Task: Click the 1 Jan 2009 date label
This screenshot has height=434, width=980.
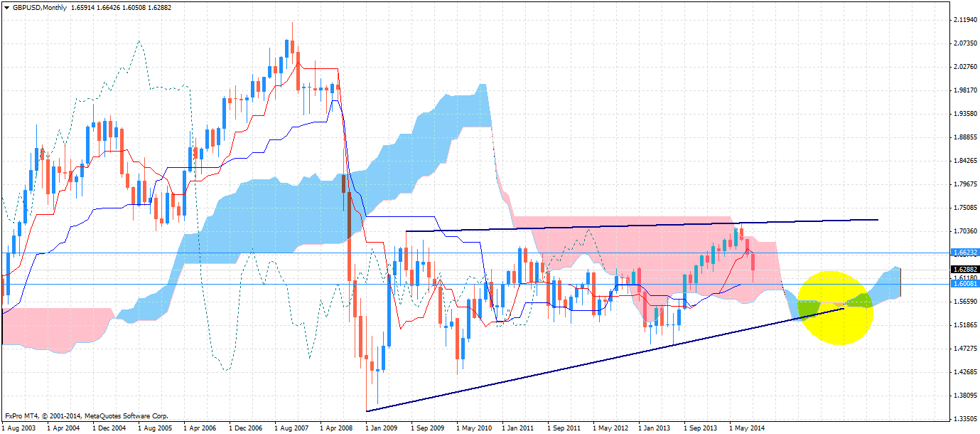Action: coord(382,429)
